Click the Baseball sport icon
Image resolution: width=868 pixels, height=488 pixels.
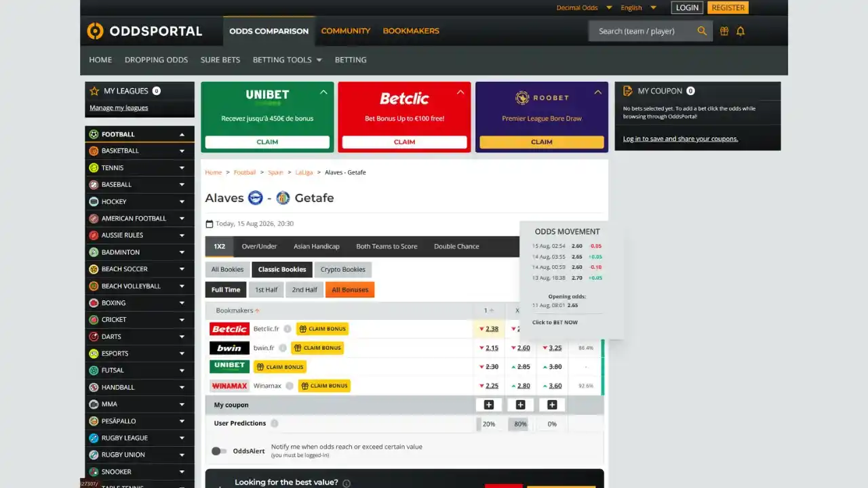tap(94, 184)
